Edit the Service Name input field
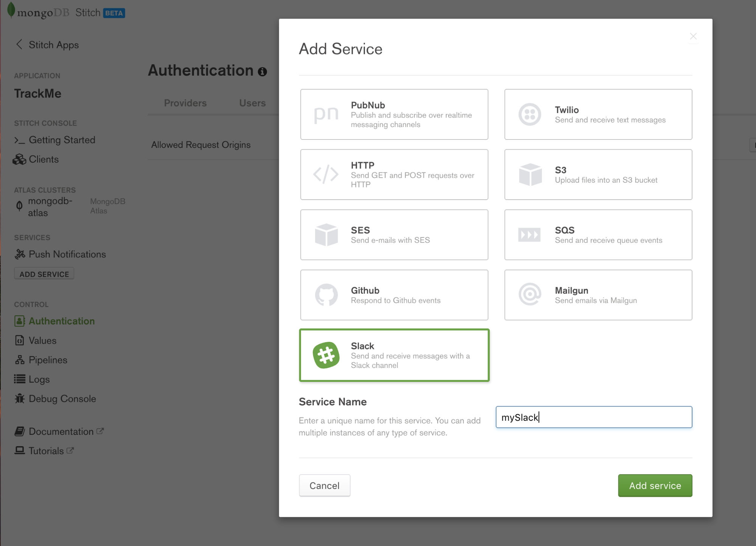The image size is (756, 546). tap(593, 417)
